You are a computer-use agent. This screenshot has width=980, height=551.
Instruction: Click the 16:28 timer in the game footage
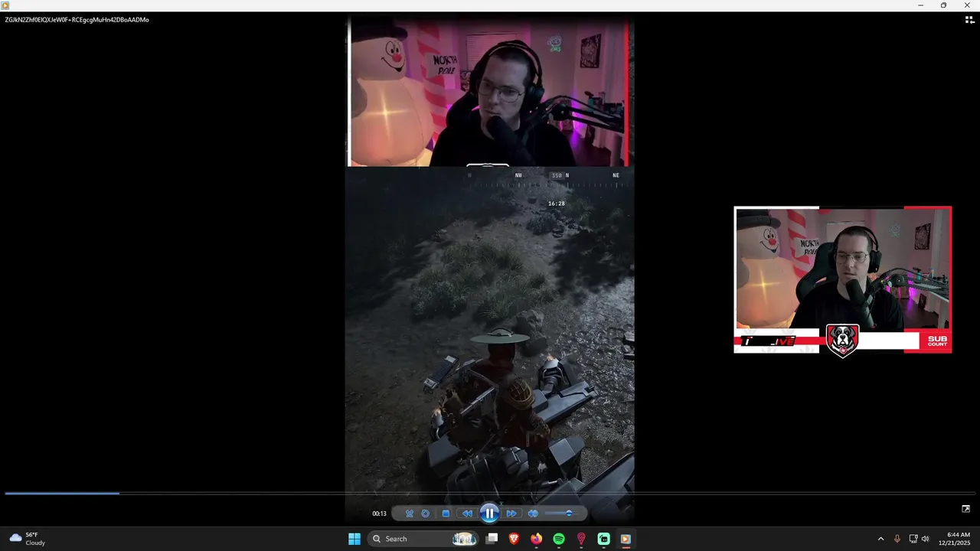click(557, 204)
